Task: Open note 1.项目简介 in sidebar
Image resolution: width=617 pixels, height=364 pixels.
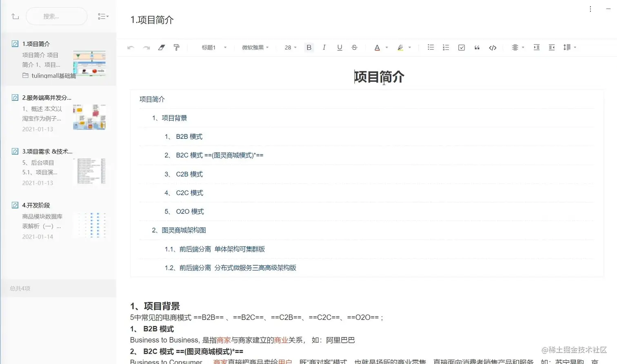Action: [58, 59]
